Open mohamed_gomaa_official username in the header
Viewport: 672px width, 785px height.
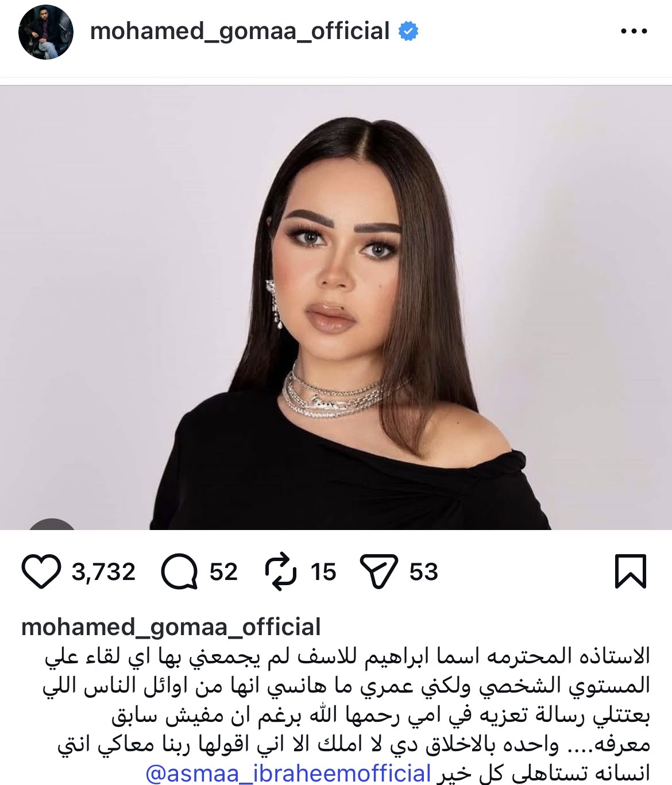[240, 31]
